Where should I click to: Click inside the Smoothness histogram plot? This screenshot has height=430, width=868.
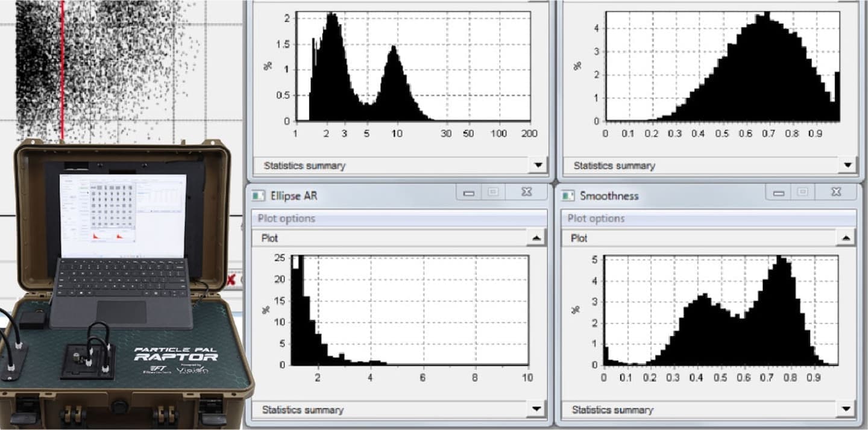[720, 310]
